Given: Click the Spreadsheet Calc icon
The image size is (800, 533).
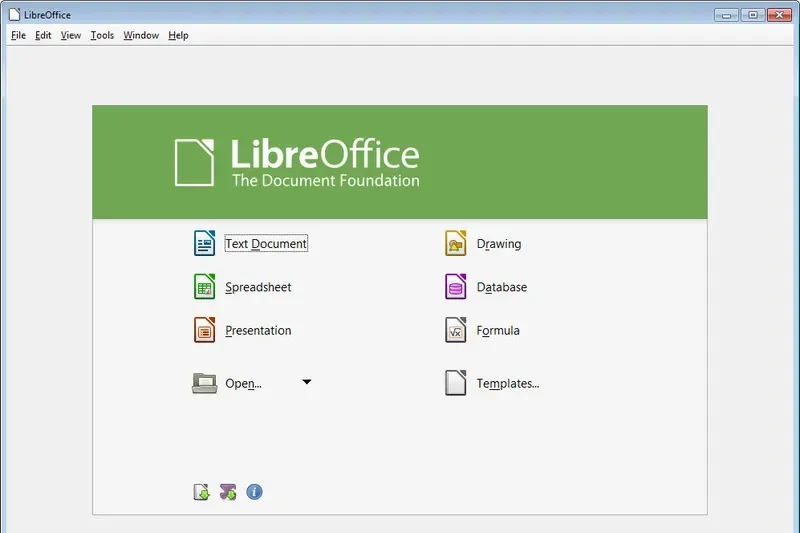Looking at the screenshot, I should [204, 286].
